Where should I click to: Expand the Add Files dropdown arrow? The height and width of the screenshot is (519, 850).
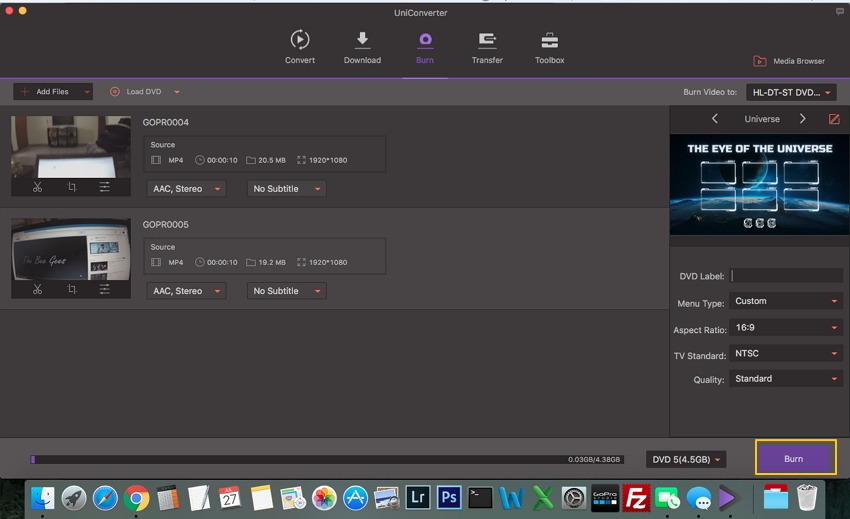pyautogui.click(x=87, y=92)
